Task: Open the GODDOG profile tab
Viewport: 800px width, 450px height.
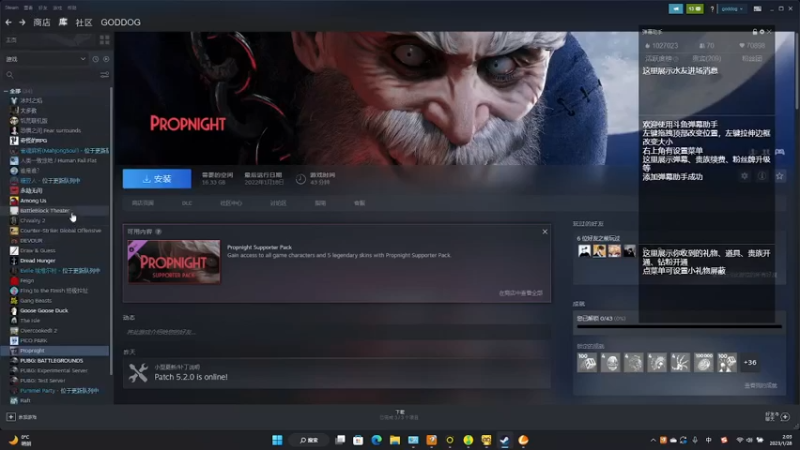Action: pos(120,22)
